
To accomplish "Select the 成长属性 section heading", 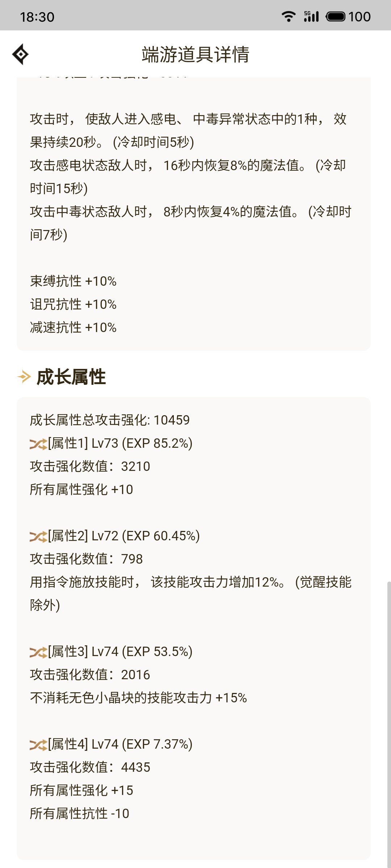I will click(x=71, y=377).
